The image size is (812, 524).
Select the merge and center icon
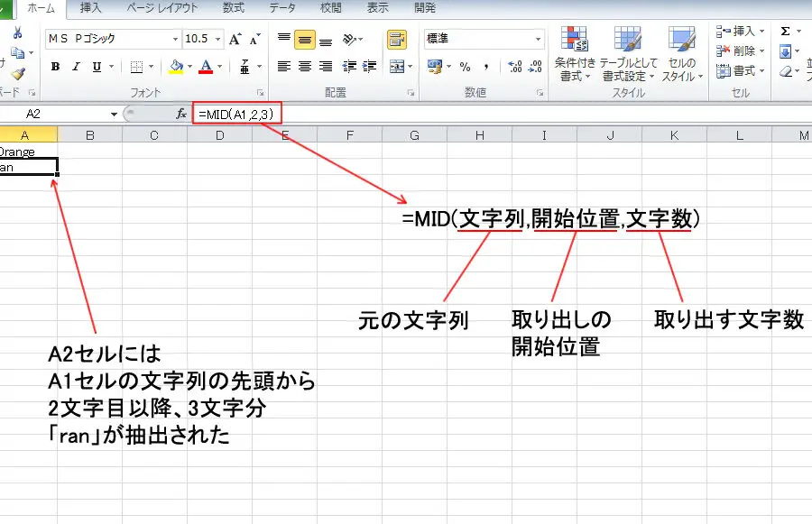pyautogui.click(x=396, y=67)
